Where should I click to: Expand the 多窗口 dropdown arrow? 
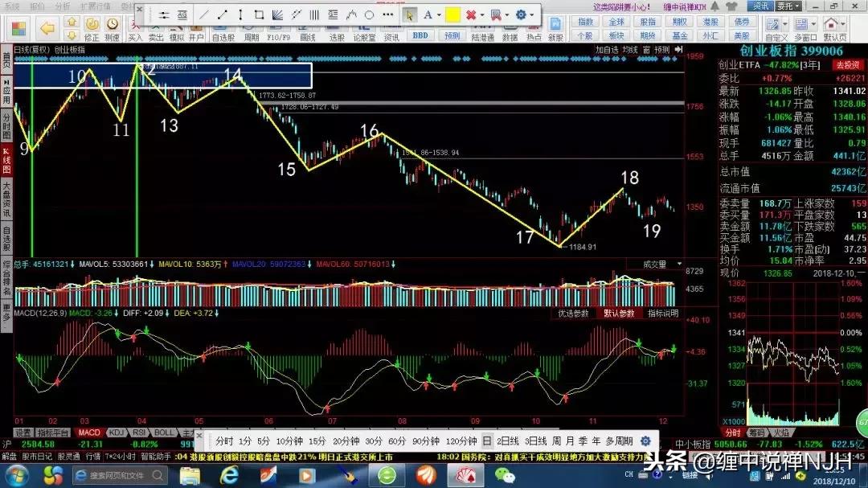point(813,24)
